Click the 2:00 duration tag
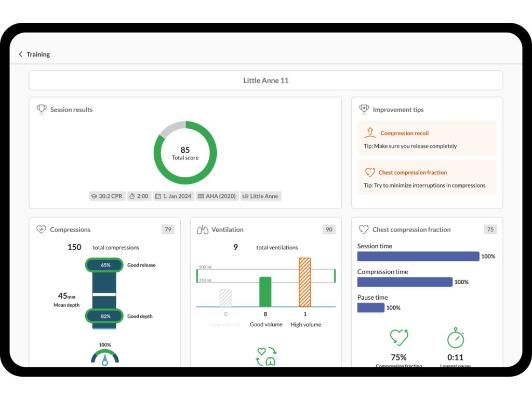532x399 pixels. [139, 196]
